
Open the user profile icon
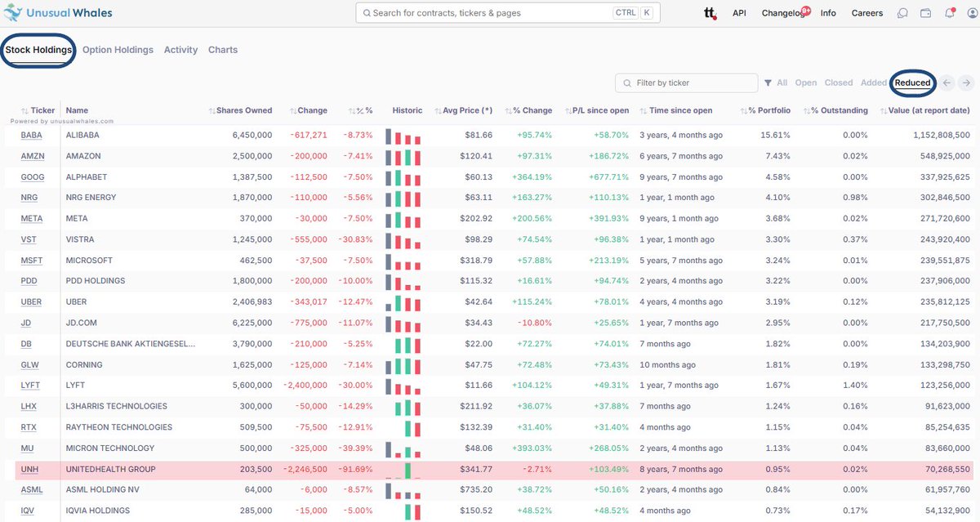coord(971,13)
